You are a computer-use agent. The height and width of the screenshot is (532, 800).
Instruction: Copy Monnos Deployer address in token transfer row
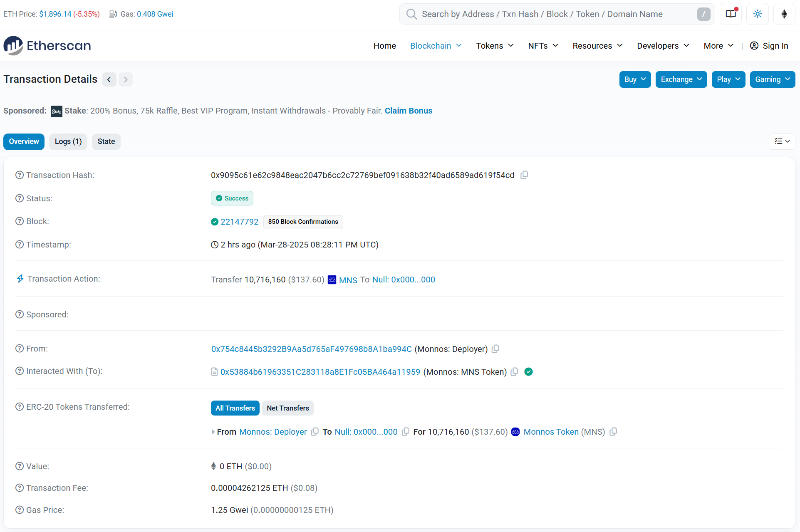pyautogui.click(x=315, y=432)
